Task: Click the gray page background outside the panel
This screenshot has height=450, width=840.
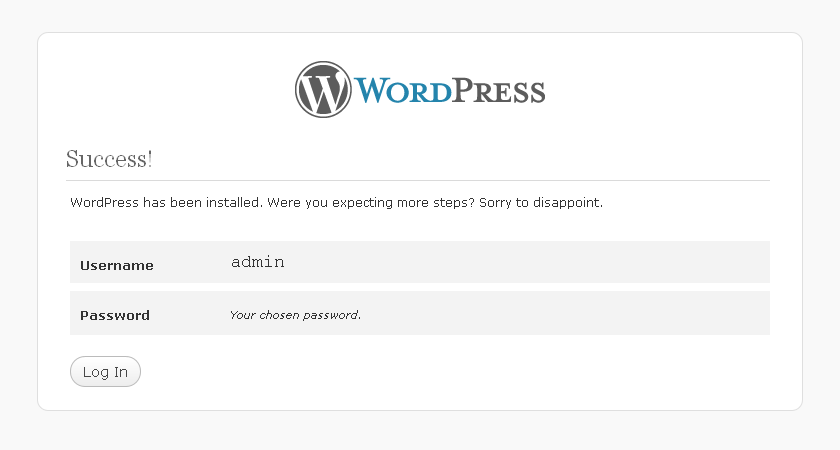Action: (420, 431)
